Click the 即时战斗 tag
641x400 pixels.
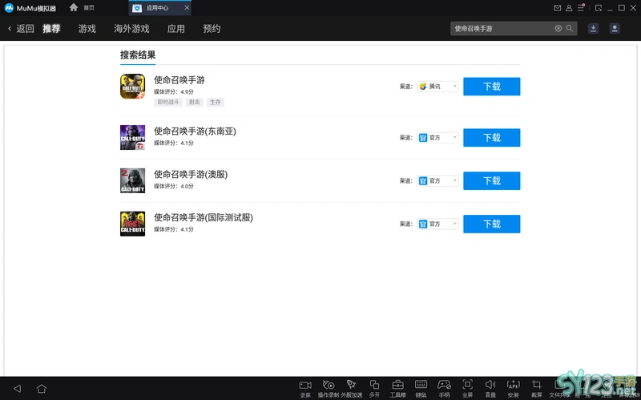click(x=168, y=102)
